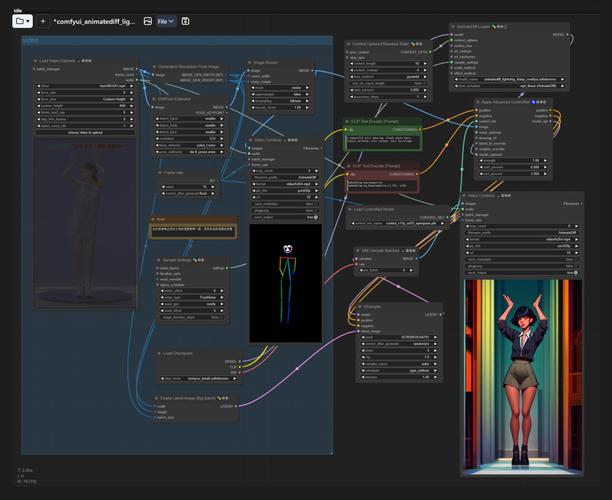Screen dimensions: 612x500
Task: Click choose video to upload button
Action: point(85,133)
